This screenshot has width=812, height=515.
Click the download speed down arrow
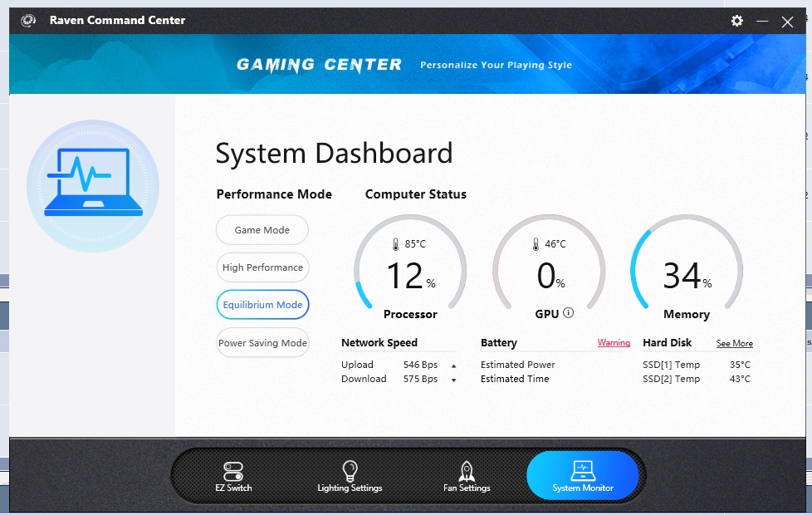(453, 380)
